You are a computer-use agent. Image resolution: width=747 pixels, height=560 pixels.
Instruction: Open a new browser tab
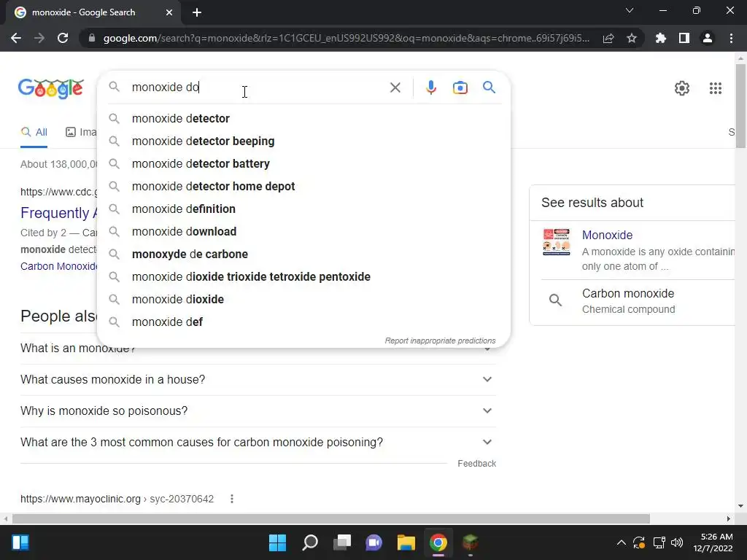point(197,12)
